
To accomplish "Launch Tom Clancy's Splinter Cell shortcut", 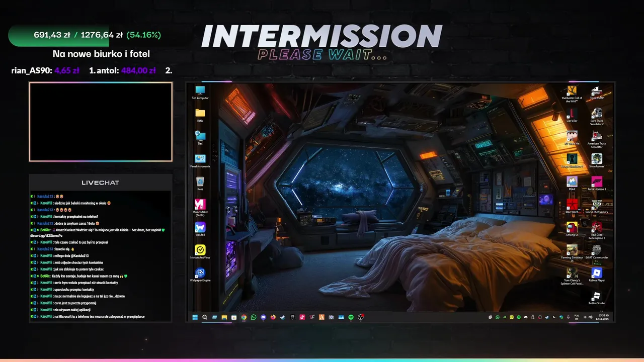I will coord(572,276).
